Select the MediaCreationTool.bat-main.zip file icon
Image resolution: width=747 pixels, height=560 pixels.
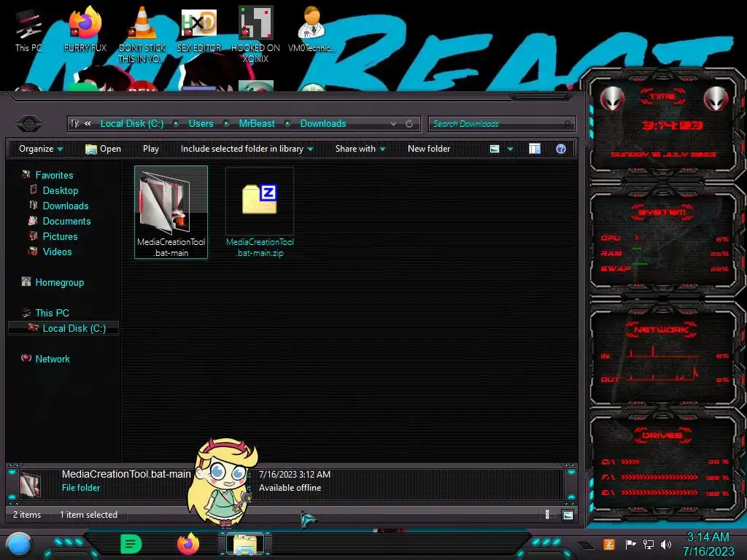point(260,199)
